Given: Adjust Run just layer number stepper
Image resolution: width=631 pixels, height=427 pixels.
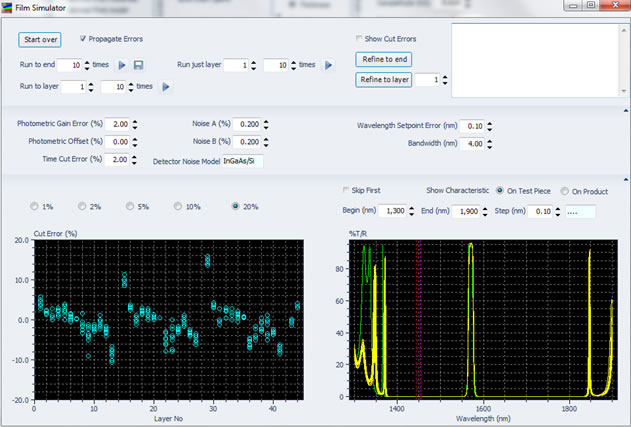Looking at the screenshot, I should (254, 65).
